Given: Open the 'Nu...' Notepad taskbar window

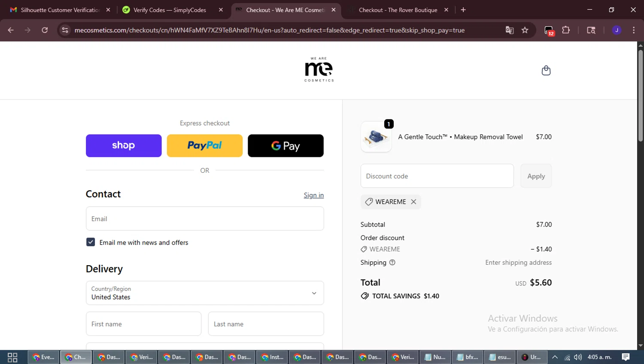Looking at the screenshot, I should pyautogui.click(x=435, y=357).
